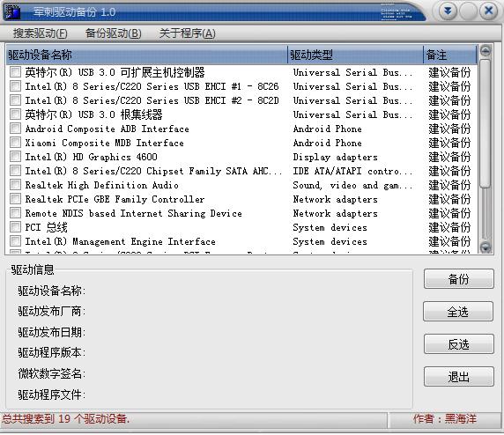Check USB EHCI #2 - 8C2D checkbox
Viewport: 504px width, 435px height.
click(x=15, y=100)
